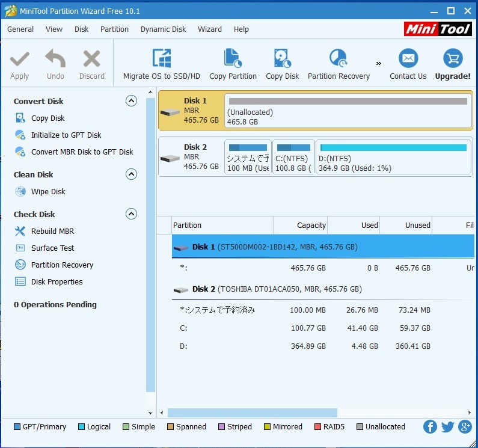Open the Help menu
This screenshot has height=448, width=478.
point(241,29)
